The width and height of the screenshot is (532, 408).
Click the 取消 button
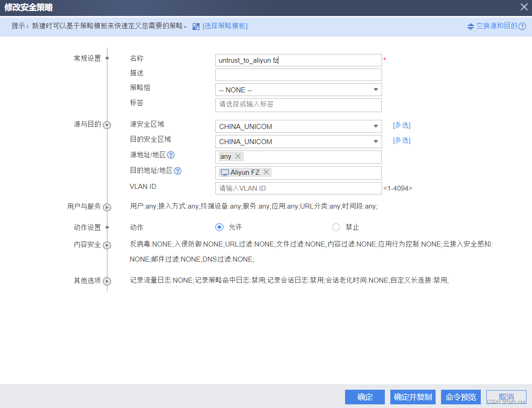506,397
